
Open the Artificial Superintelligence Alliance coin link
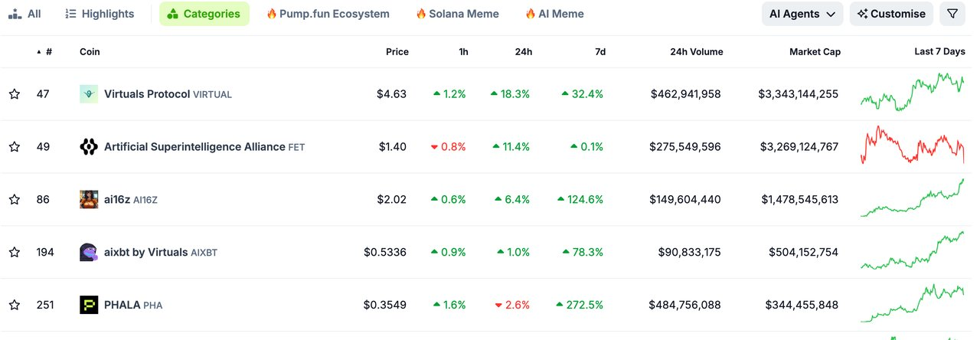(194, 147)
